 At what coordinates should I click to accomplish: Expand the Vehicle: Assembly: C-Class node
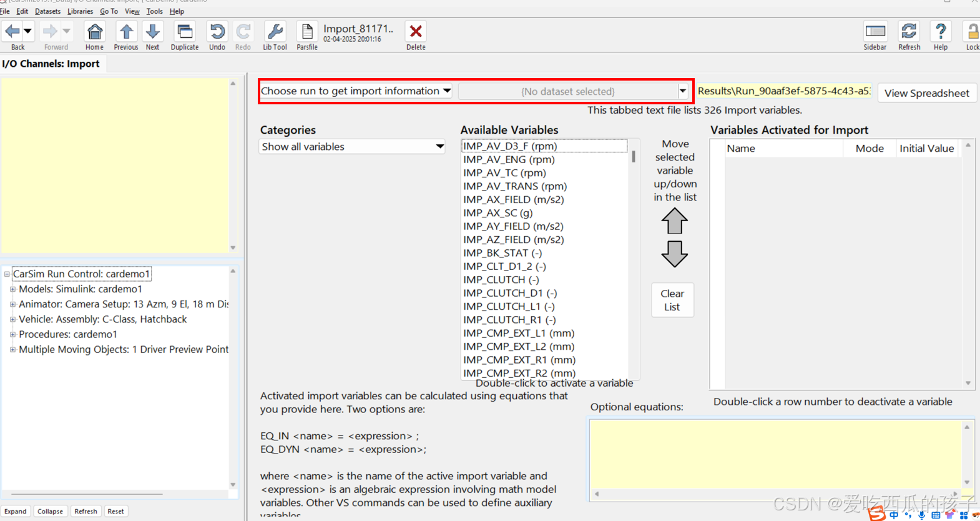(x=12, y=319)
